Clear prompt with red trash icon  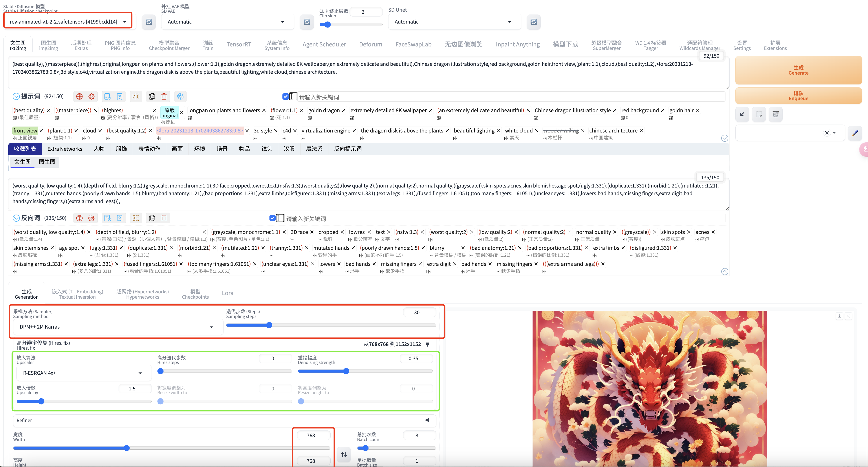pyautogui.click(x=164, y=96)
